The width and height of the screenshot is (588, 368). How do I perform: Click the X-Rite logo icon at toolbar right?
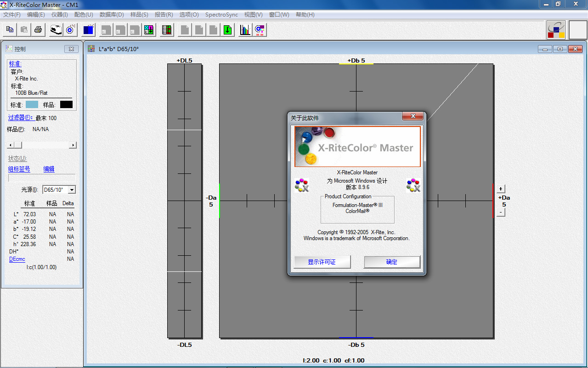pos(556,30)
